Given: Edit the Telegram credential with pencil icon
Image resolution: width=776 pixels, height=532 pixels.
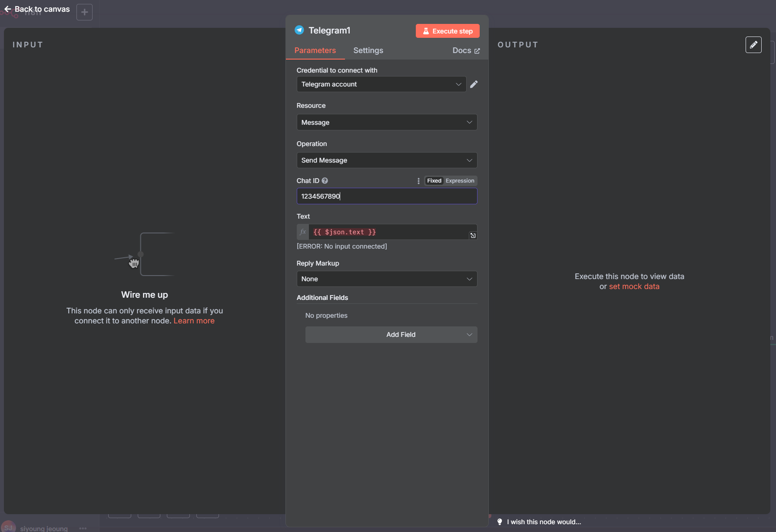Looking at the screenshot, I should pyautogui.click(x=474, y=84).
